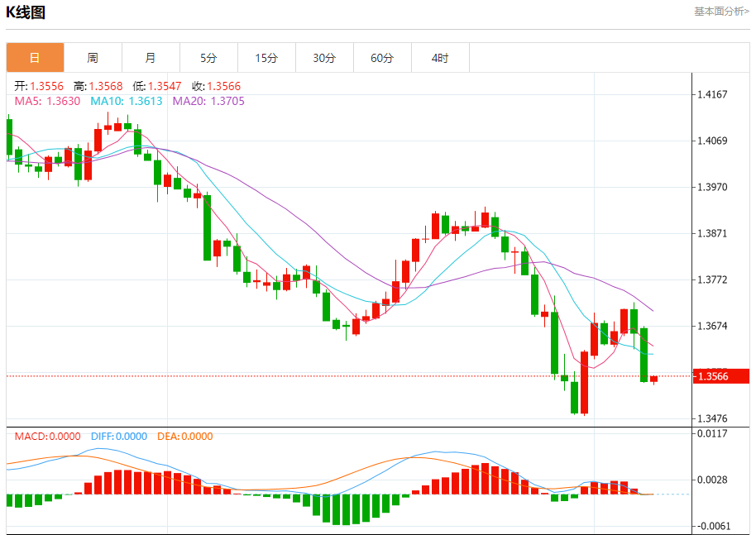Screen dimensions: 756x535
Task: Click the MACD value label
Action: coord(46,436)
